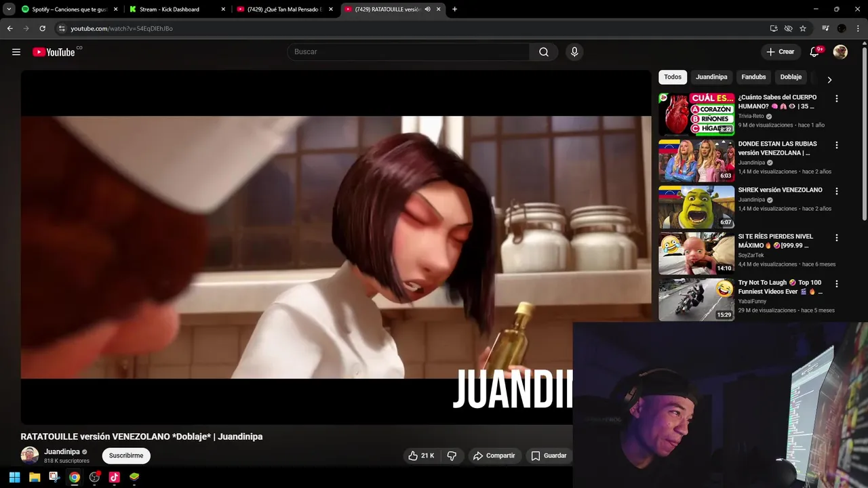868x488 pixels.
Task: Save video with the Guardar button
Action: pos(549,455)
